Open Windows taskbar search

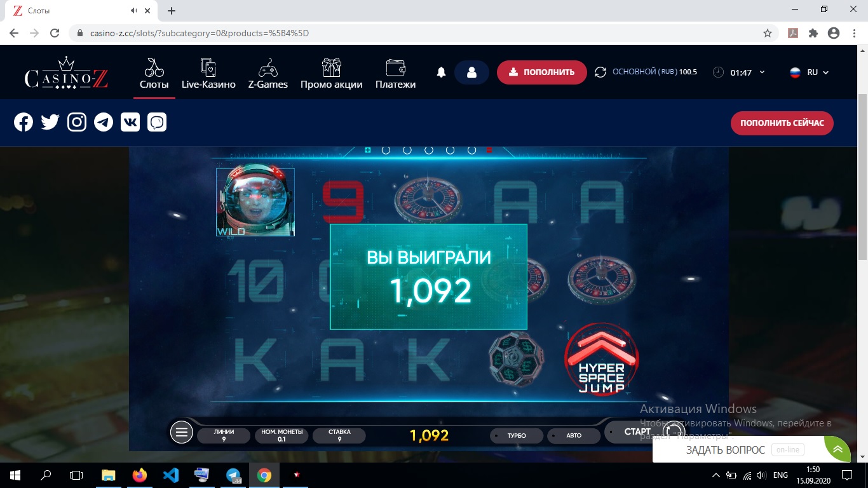(46, 475)
